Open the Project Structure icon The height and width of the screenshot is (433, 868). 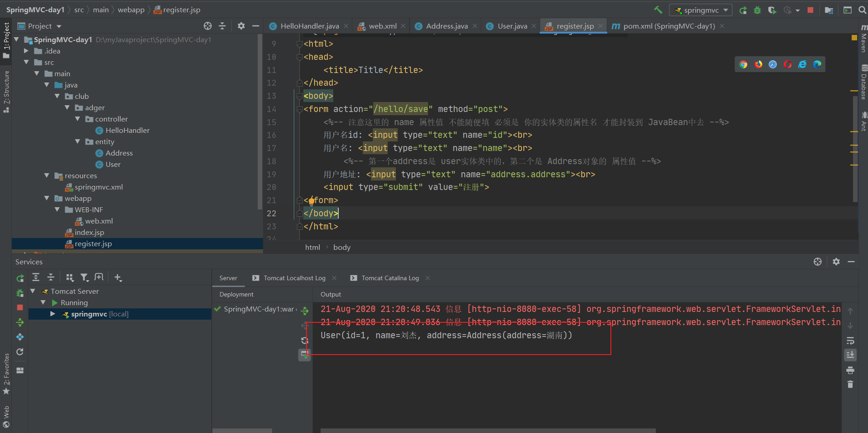tap(829, 10)
